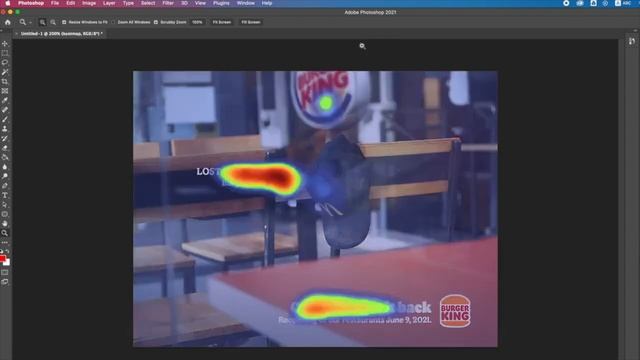Select the Hand tool
640x360 pixels.
5,224
